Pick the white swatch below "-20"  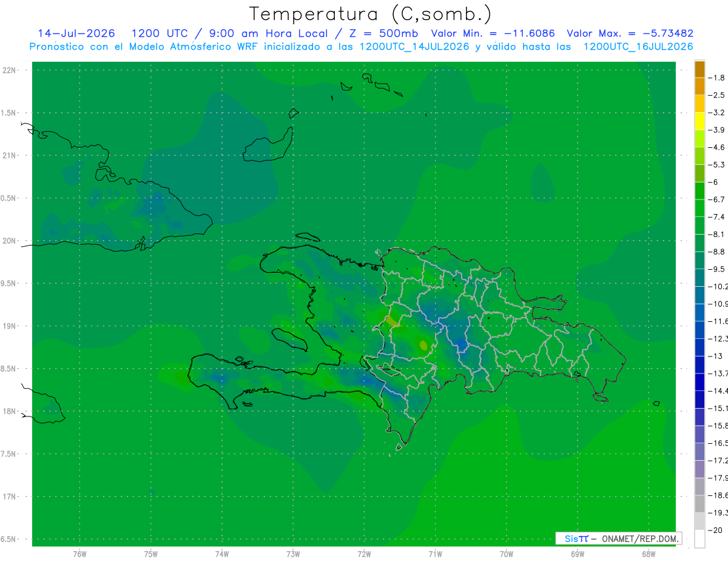click(x=699, y=539)
